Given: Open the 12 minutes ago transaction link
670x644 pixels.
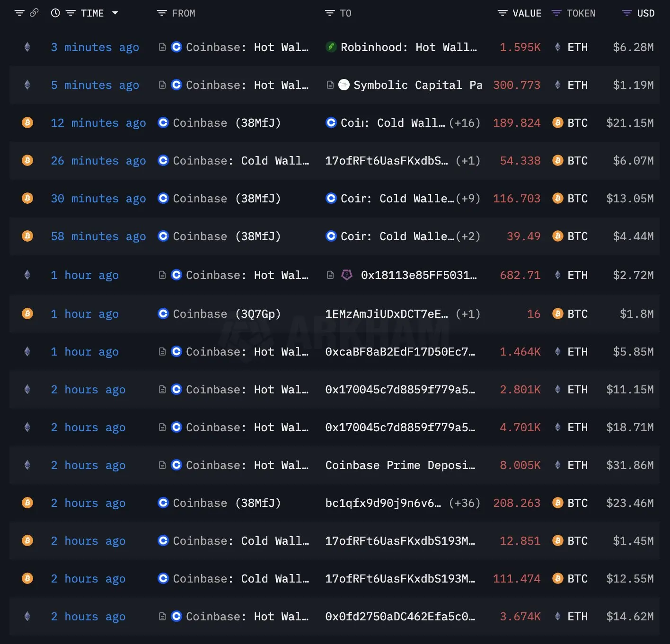Looking at the screenshot, I should [x=98, y=123].
